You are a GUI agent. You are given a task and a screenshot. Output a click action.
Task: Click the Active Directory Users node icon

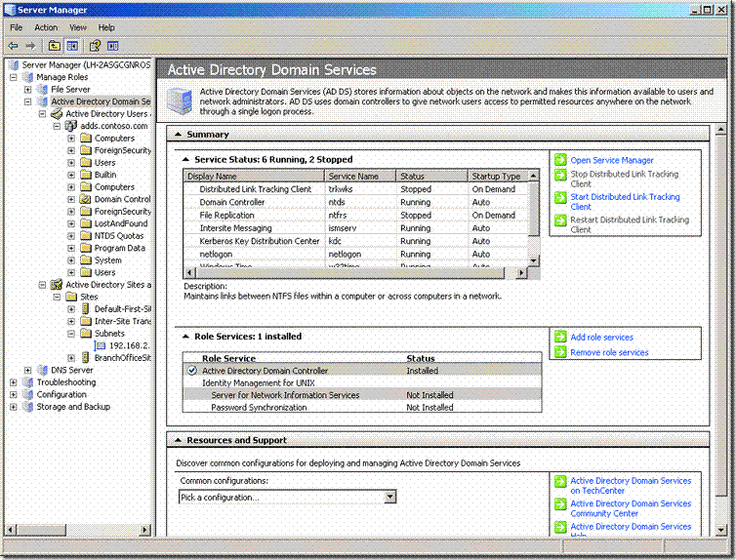[57, 113]
